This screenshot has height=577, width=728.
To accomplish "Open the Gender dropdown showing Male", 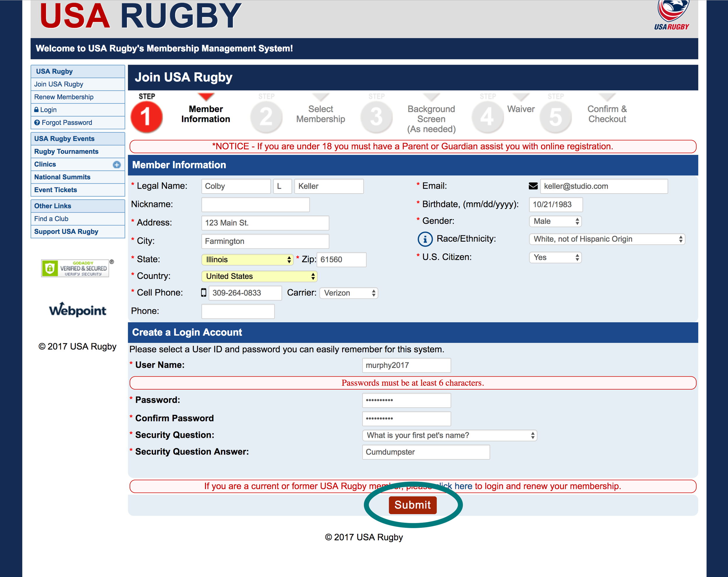I will click(x=555, y=221).
